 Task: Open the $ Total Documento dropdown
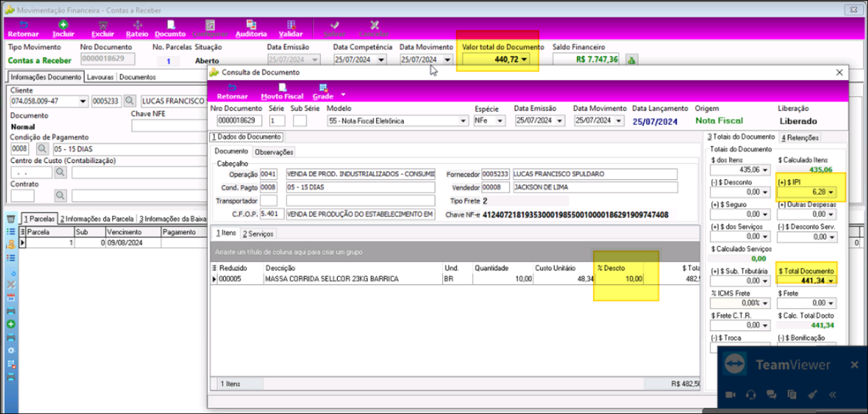coord(831,281)
